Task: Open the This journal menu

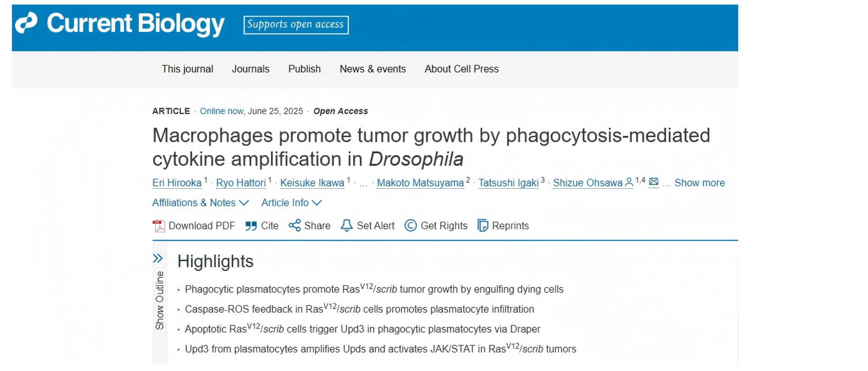Action: pyautogui.click(x=187, y=69)
